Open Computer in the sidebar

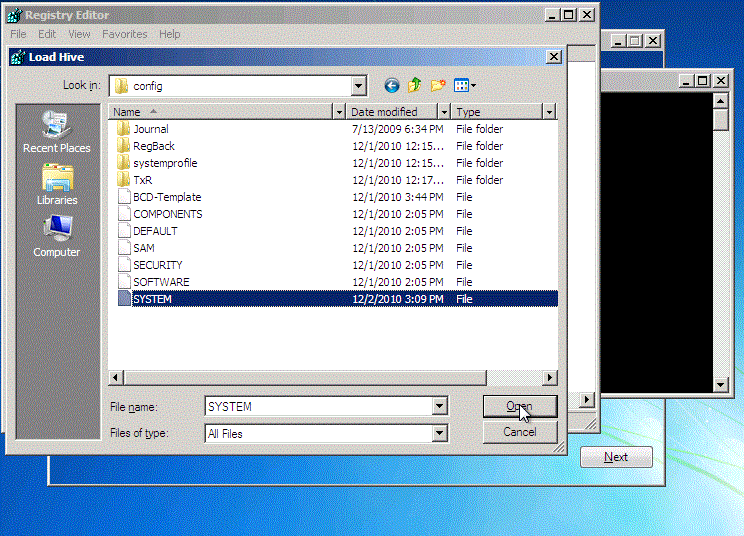pyautogui.click(x=56, y=236)
